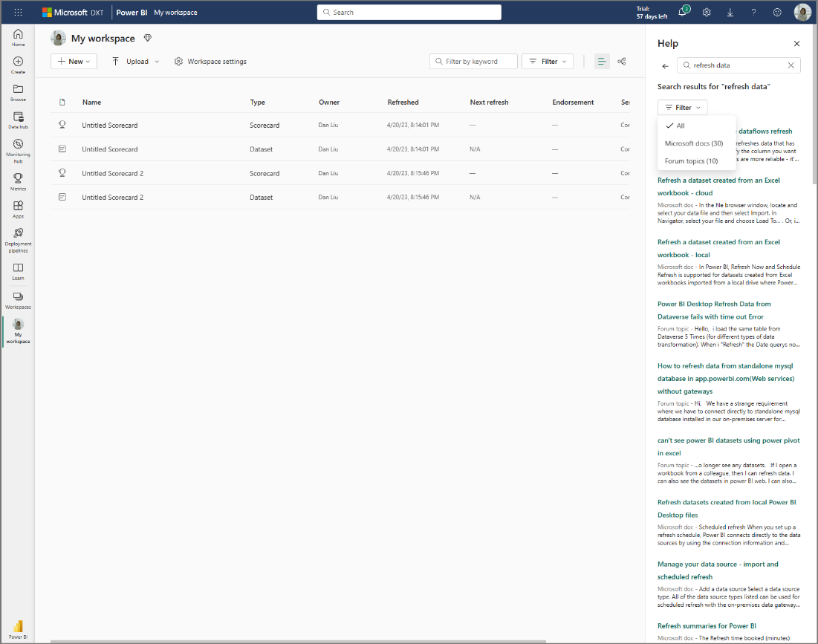The height and width of the screenshot is (644, 818).
Task: Open Untitled Scorecard of type Dataset
Action: click(109, 149)
